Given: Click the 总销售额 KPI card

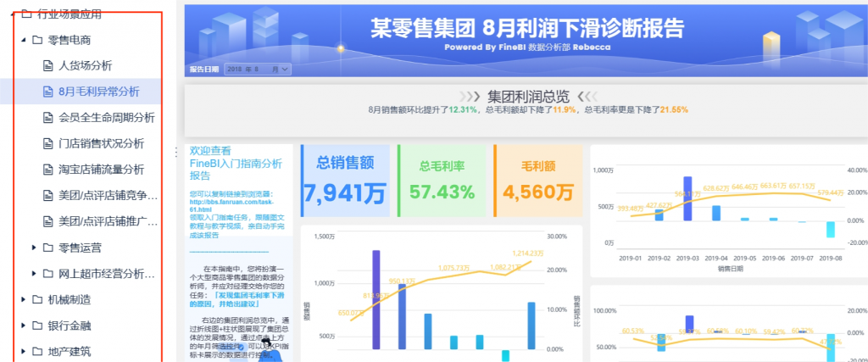Looking at the screenshot, I should coord(345,181).
